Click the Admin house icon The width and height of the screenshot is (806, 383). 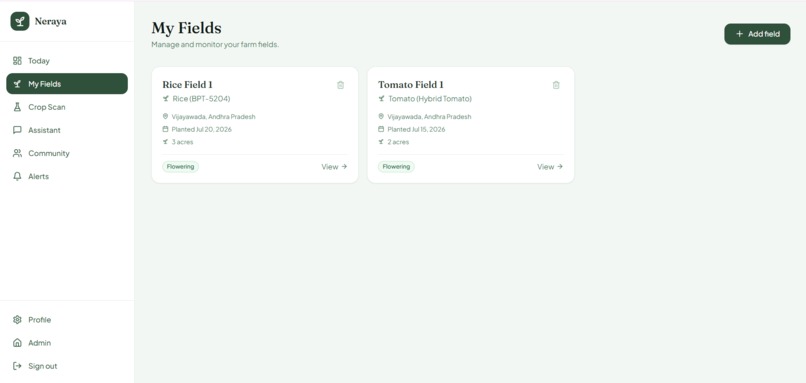pos(17,343)
